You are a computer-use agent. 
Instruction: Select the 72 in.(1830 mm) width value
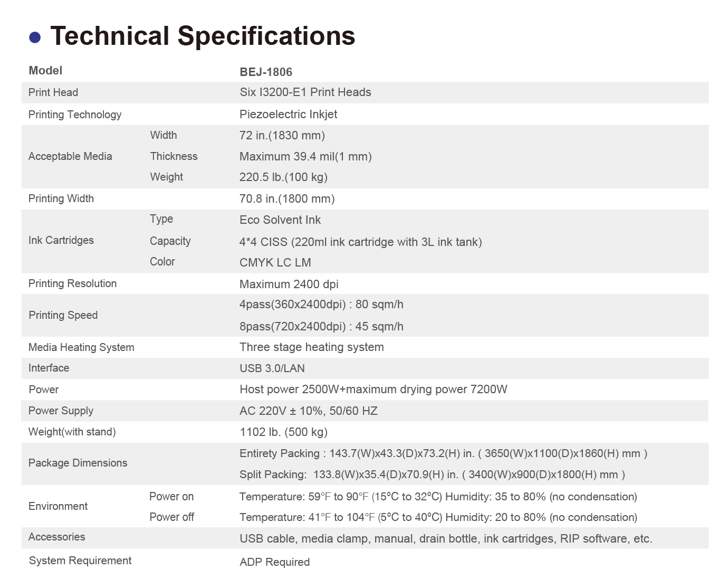point(282,136)
